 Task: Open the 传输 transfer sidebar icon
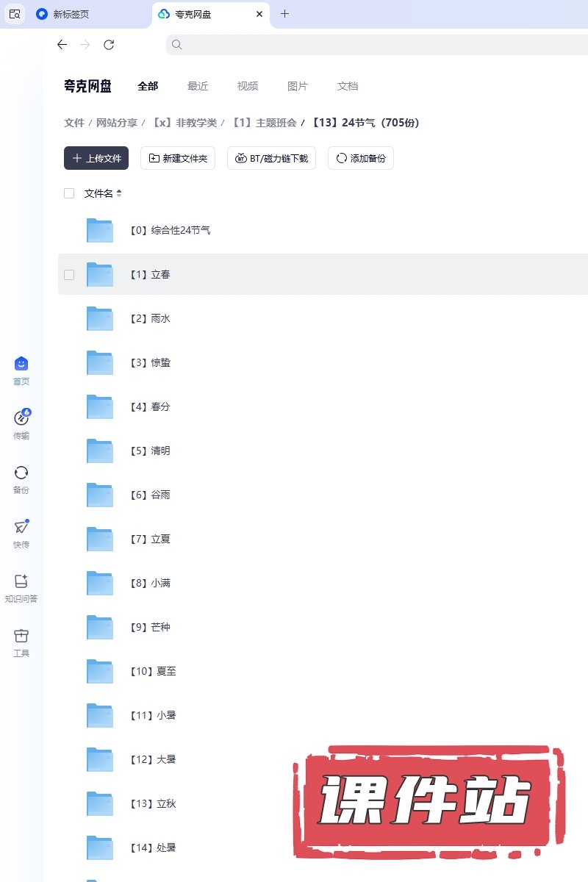pyautogui.click(x=21, y=419)
